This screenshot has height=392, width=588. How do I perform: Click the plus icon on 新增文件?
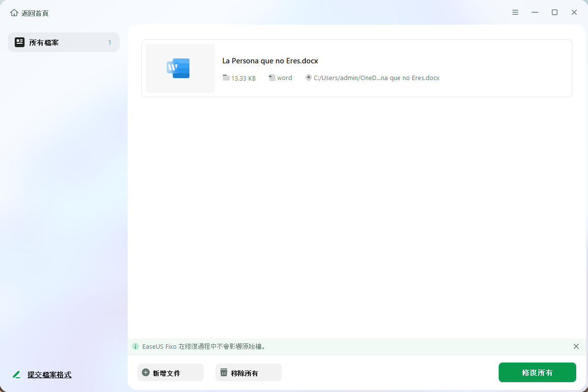pyautogui.click(x=146, y=372)
